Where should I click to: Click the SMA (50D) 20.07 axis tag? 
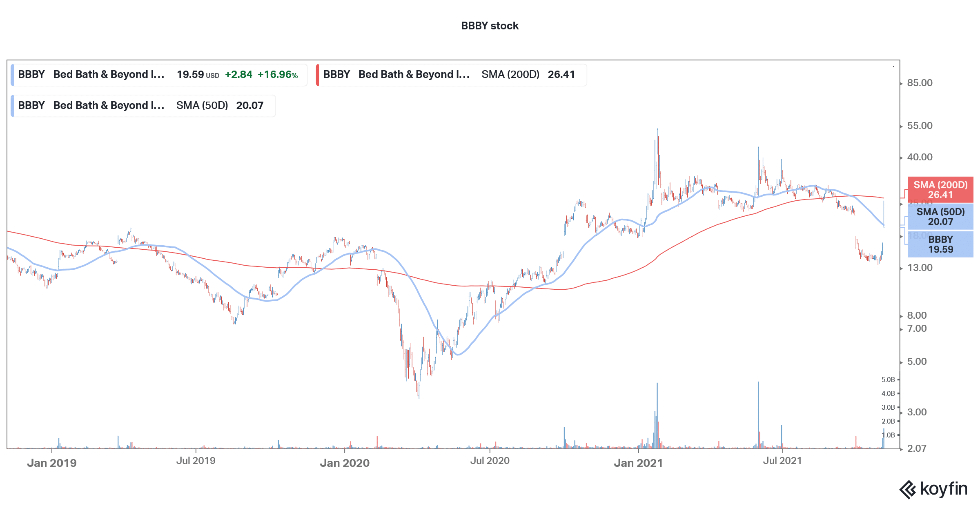pos(940,217)
